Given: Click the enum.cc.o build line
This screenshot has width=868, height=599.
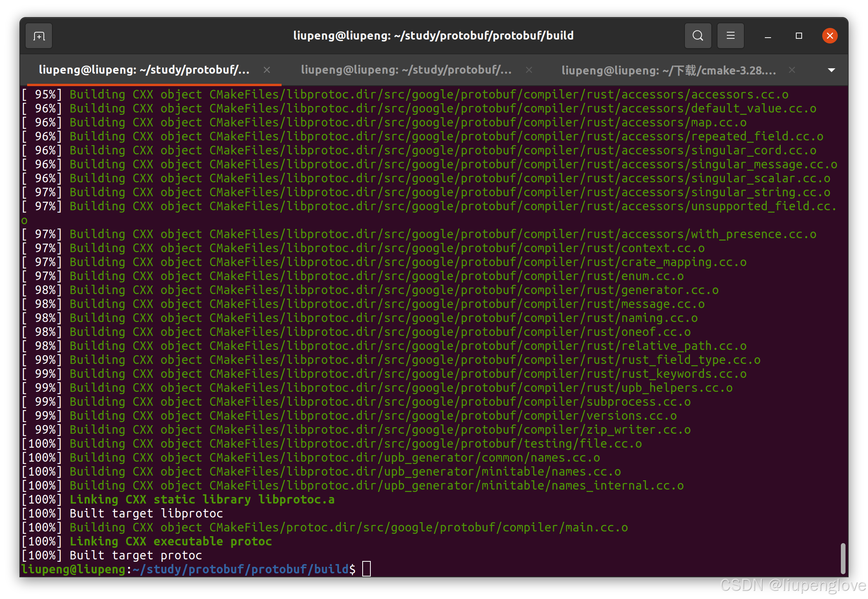Looking at the screenshot, I should [x=353, y=276].
